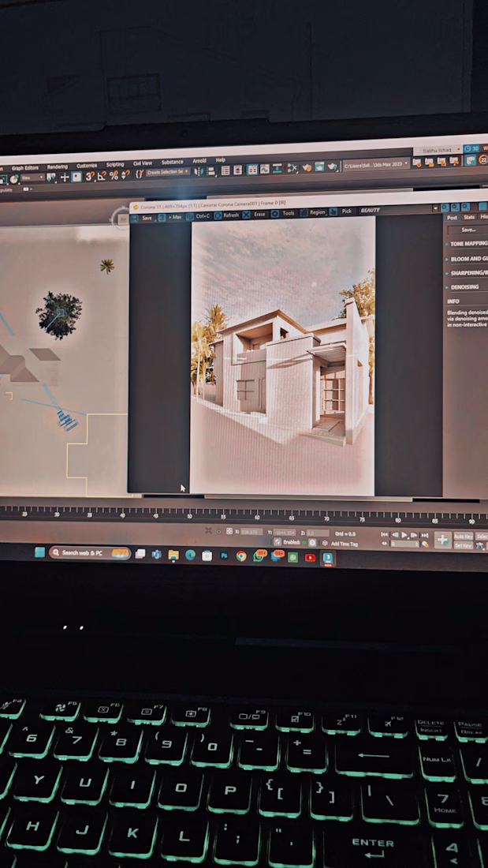Click the Align tool icon
Image resolution: width=488 pixels, height=868 pixels.
pyautogui.click(x=210, y=170)
